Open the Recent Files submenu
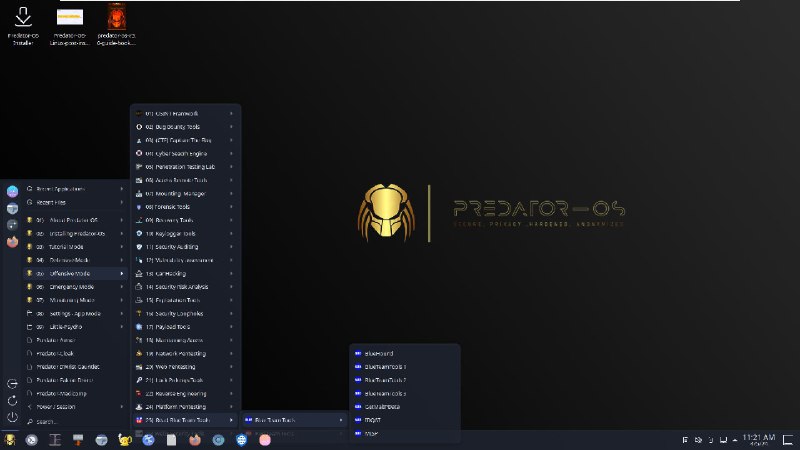The width and height of the screenshot is (800, 450). pyautogui.click(x=76, y=203)
